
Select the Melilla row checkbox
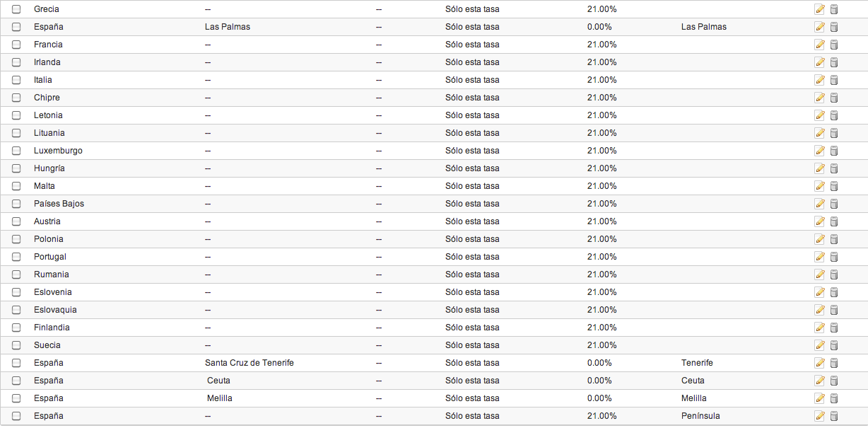click(16, 398)
